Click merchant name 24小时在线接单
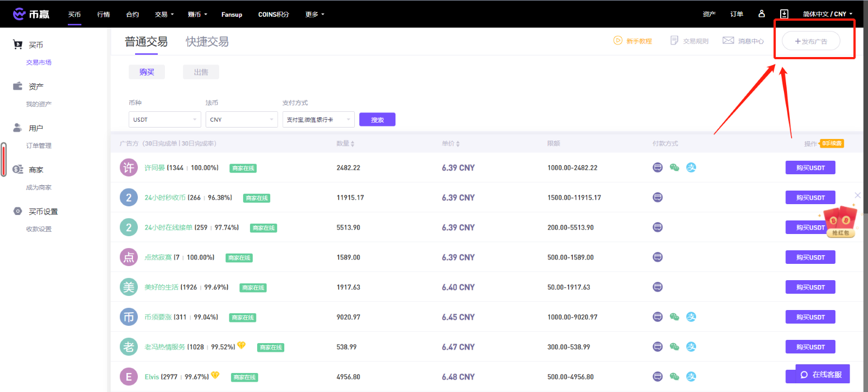This screenshot has width=868, height=392. (x=168, y=227)
